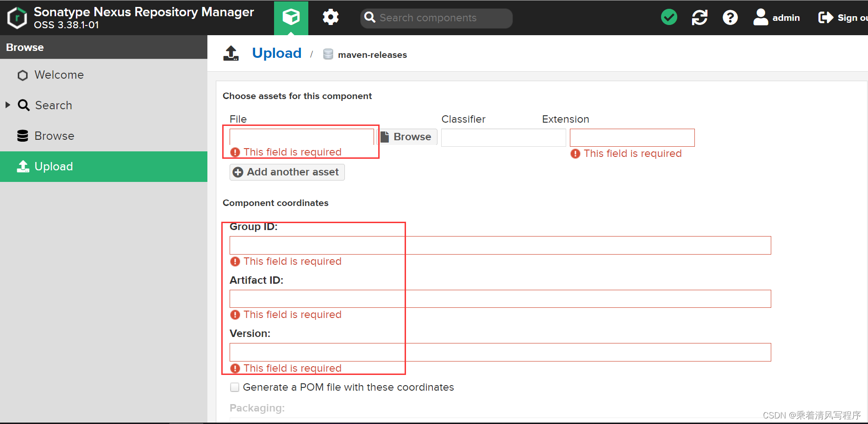Viewport: 868px width, 424px height.
Task: Click the Classifier input field
Action: (504, 137)
